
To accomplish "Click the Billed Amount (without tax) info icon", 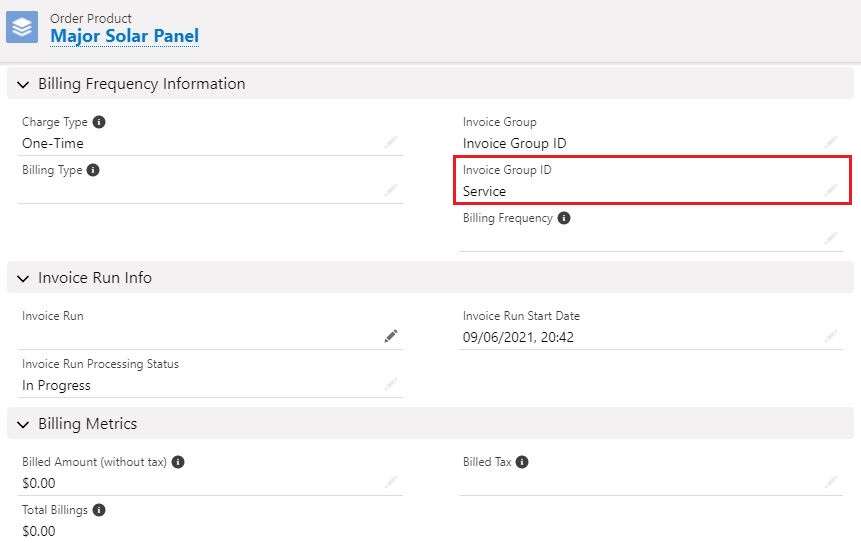I will [x=178, y=462].
